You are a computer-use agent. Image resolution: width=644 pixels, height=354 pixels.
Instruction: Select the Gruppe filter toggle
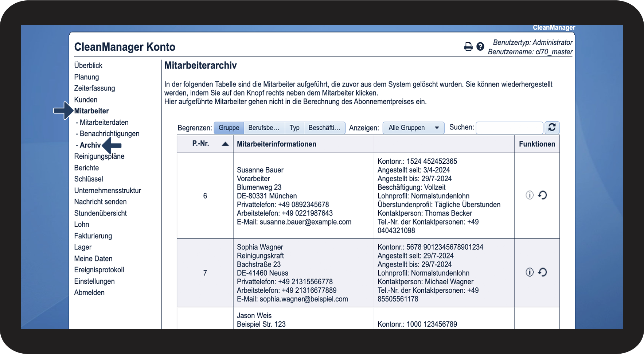tap(229, 128)
